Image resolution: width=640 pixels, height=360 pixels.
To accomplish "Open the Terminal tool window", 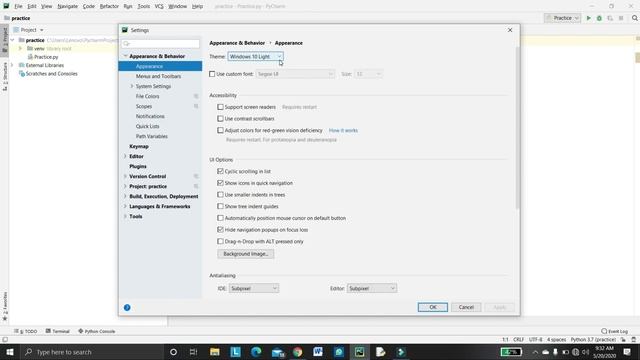I will [x=58, y=331].
